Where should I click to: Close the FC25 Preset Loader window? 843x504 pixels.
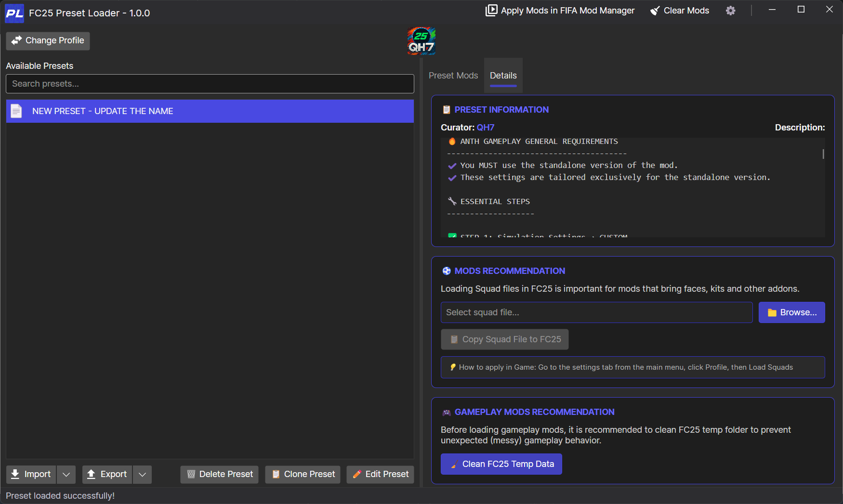click(830, 10)
